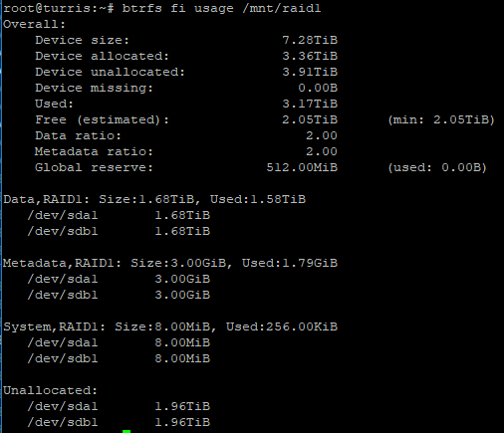Click the green terminal cursor at bottom
The height and width of the screenshot is (433, 504).
126,431
